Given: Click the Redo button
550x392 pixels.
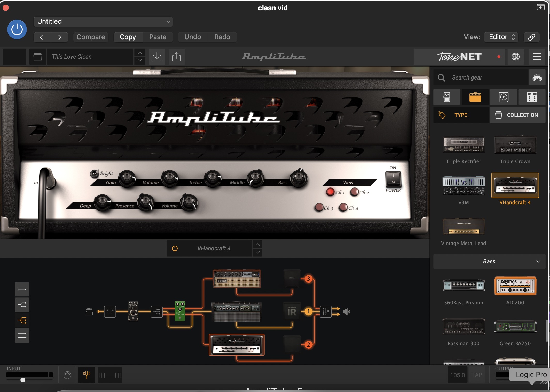Looking at the screenshot, I should pyautogui.click(x=222, y=37).
